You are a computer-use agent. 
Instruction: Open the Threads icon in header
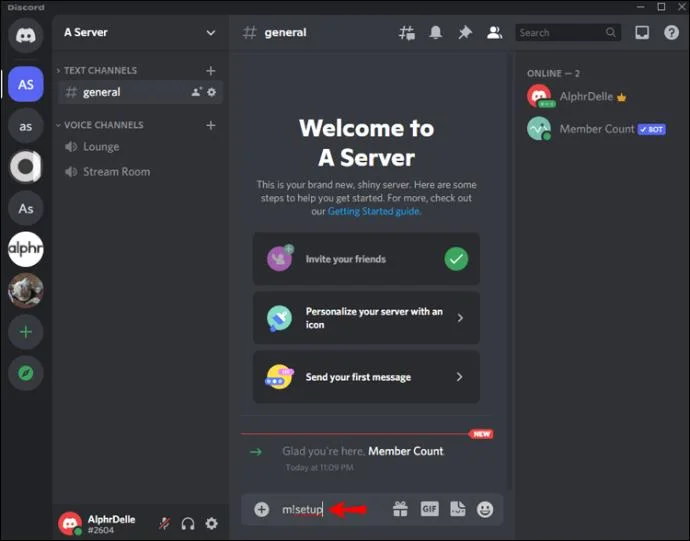(407, 33)
